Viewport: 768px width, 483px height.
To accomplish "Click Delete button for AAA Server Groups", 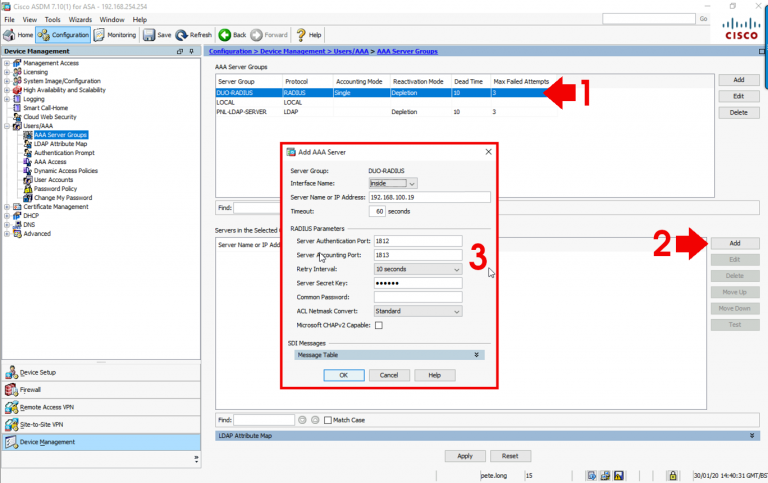I will pyautogui.click(x=739, y=112).
